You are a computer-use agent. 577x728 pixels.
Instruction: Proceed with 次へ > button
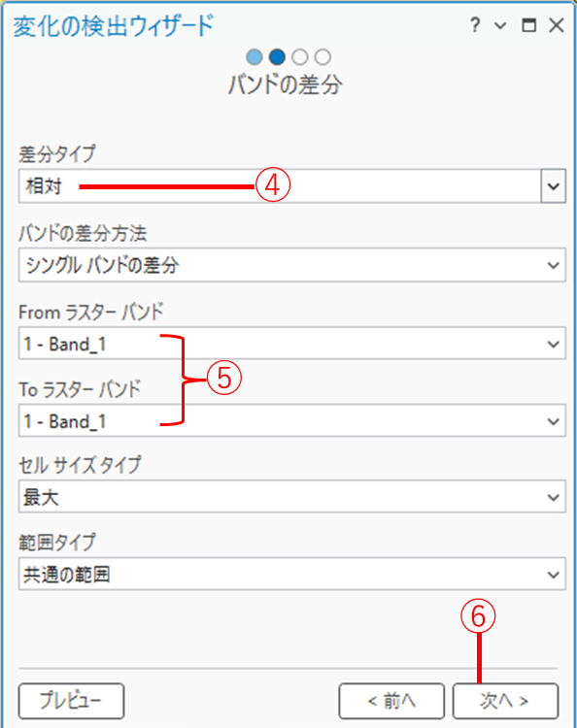pyautogui.click(x=505, y=701)
